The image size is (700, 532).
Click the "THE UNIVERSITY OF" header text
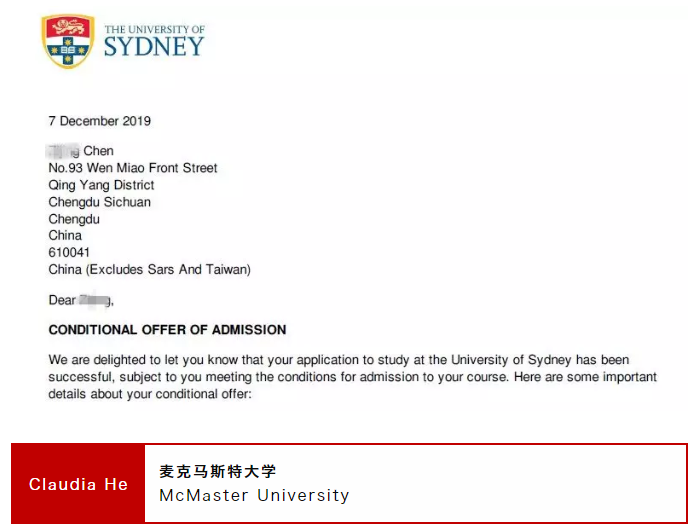click(x=154, y=29)
